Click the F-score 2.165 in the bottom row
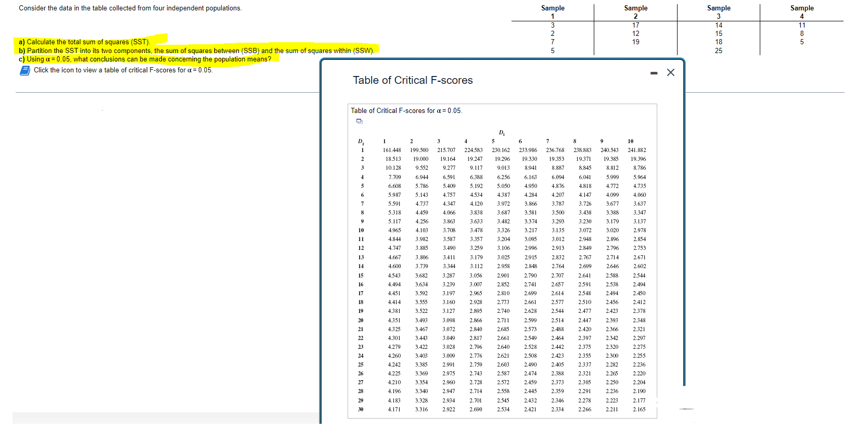Screen dimensions: 868x428 pos(639,409)
